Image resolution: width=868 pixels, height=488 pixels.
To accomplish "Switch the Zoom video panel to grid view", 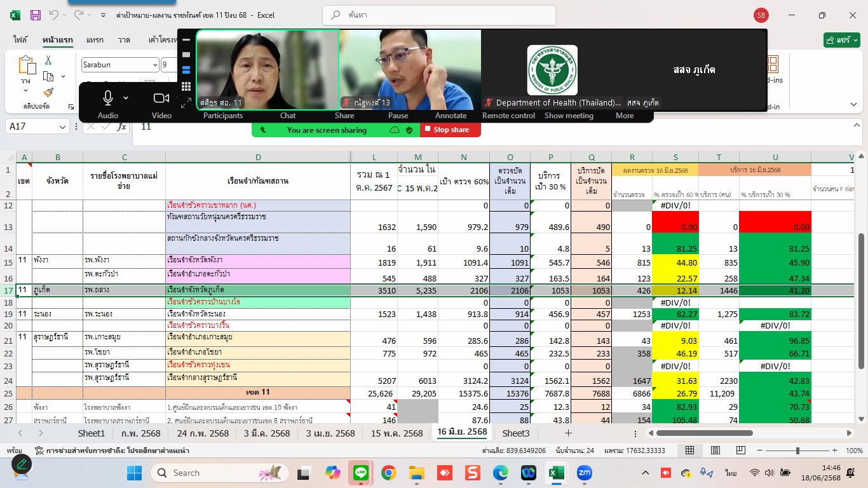I will coord(186,86).
